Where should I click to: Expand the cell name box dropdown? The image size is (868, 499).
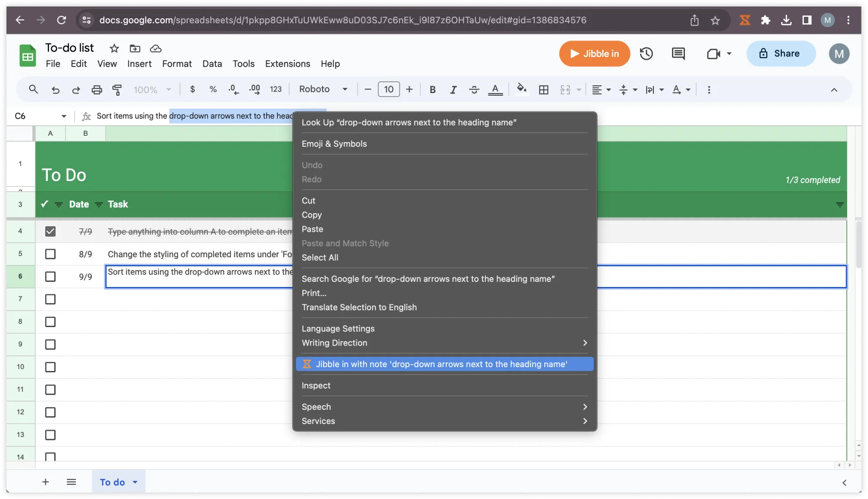pyautogui.click(x=64, y=116)
